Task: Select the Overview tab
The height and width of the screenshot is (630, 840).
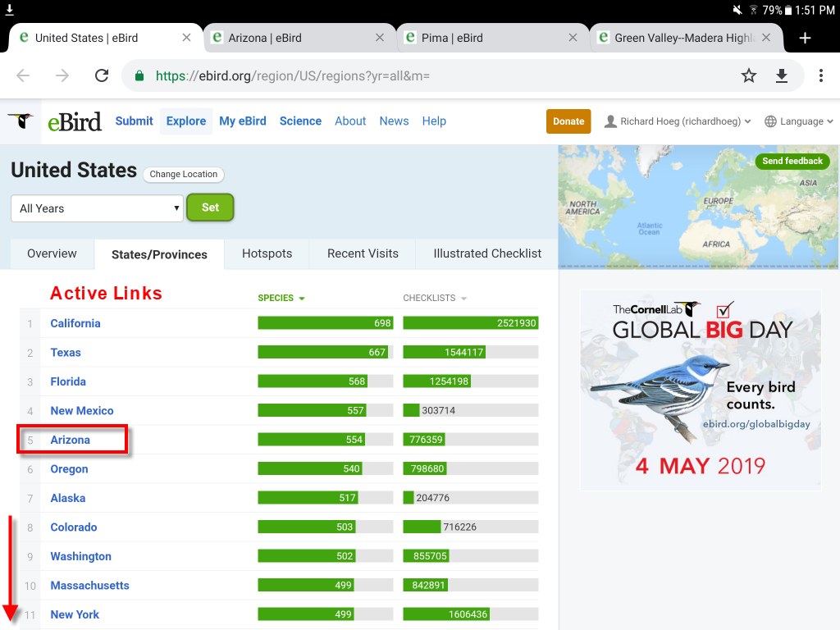Action: click(52, 254)
